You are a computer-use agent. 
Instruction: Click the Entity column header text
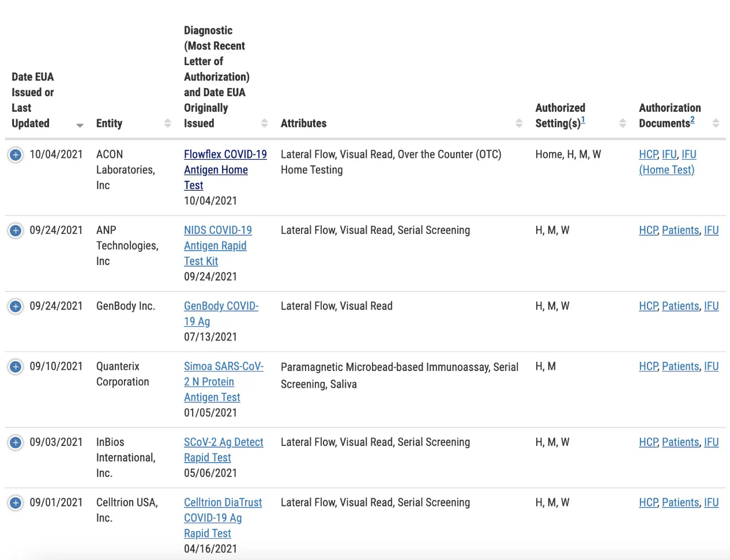110,123
